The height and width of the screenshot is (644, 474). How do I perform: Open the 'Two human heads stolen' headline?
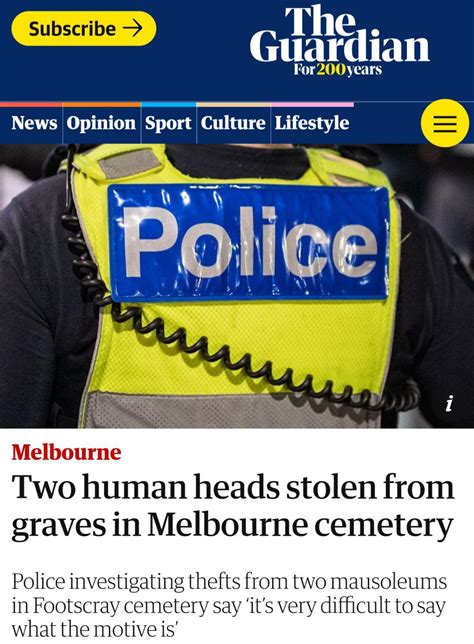click(233, 506)
